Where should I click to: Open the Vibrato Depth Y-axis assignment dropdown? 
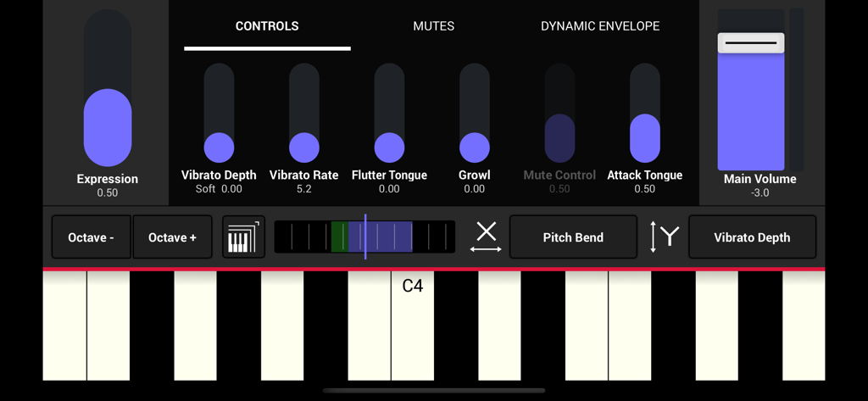pyautogui.click(x=752, y=237)
